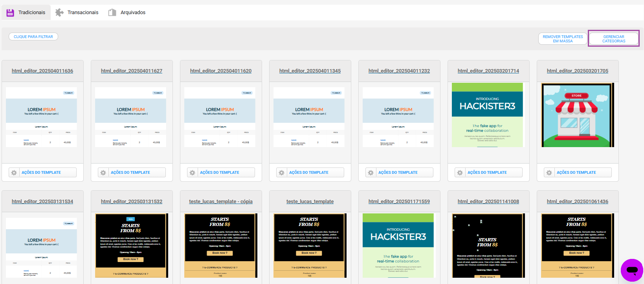Image resolution: width=644 pixels, height=284 pixels.
Task: Click gear icon for html_editor_202504011345
Action: 282,173
